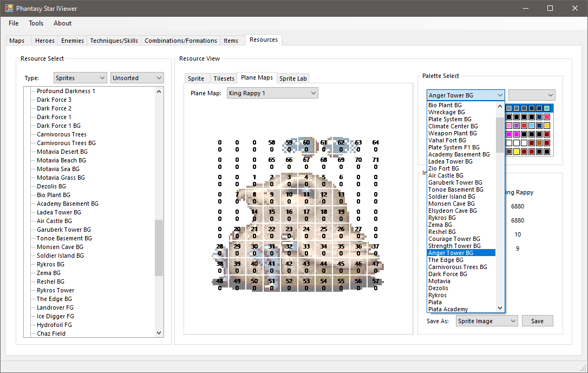Image resolution: width=588 pixels, height=373 pixels.
Task: Open the Combinations/Formations tab
Action: pyautogui.click(x=181, y=41)
